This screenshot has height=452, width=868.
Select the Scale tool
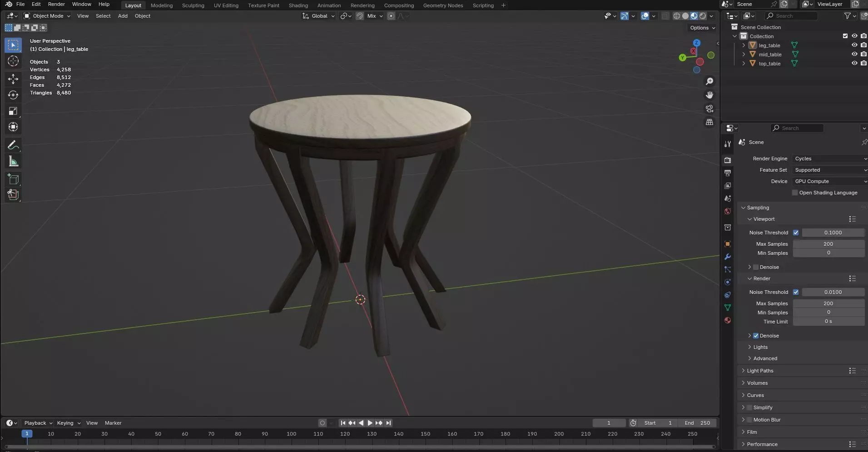[13, 111]
